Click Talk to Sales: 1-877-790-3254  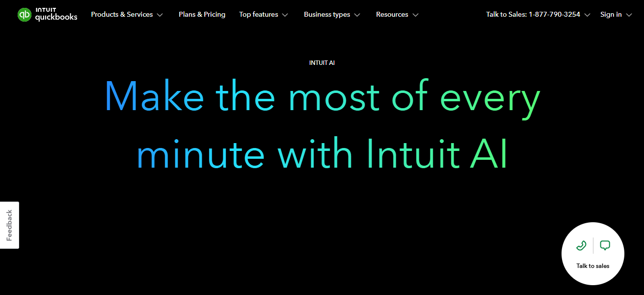[x=533, y=15]
